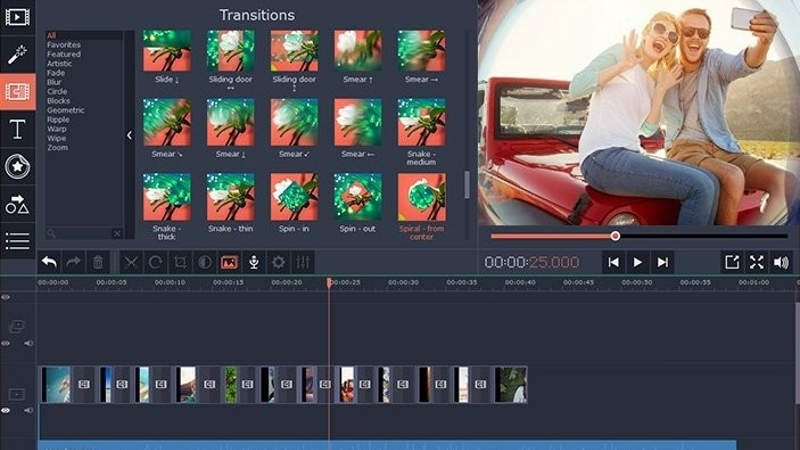Choose the Spiral - from center transition

pyautogui.click(x=421, y=197)
